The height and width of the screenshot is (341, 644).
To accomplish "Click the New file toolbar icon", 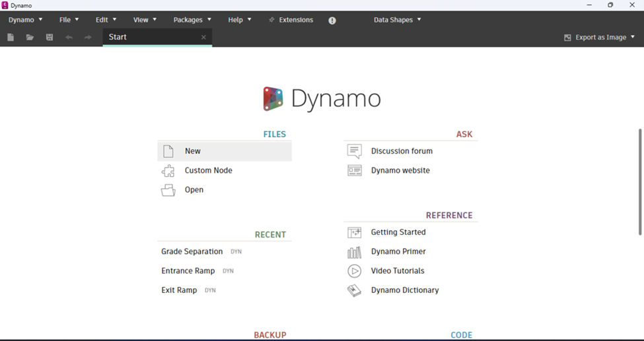I will (11, 38).
